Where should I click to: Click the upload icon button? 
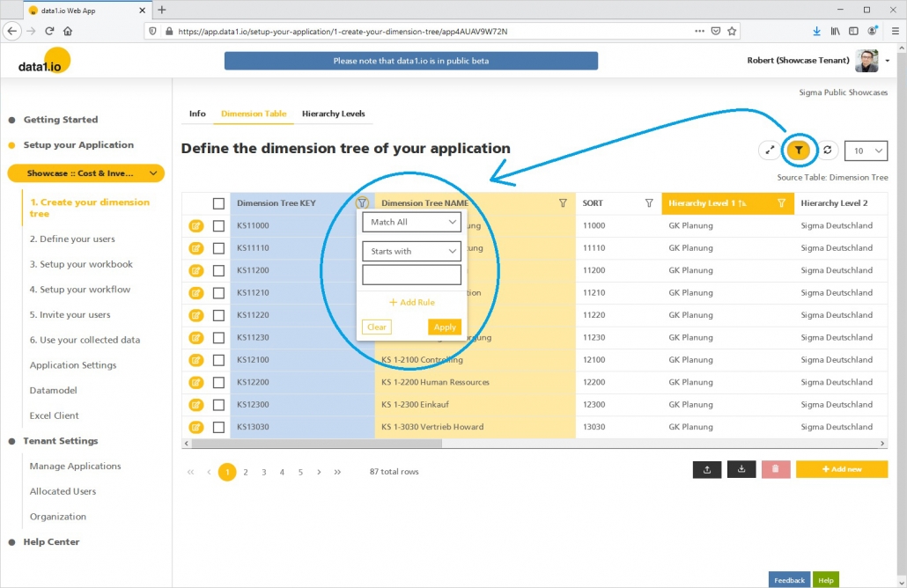[707, 469]
